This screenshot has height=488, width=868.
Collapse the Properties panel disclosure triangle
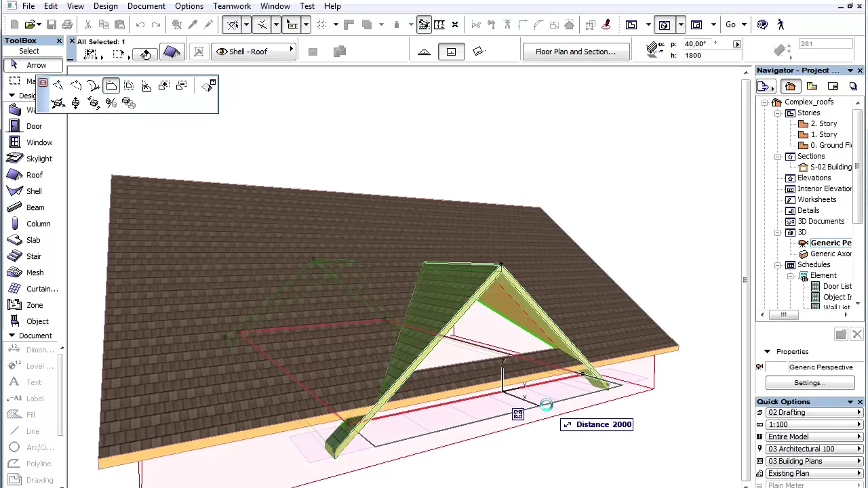pos(767,352)
